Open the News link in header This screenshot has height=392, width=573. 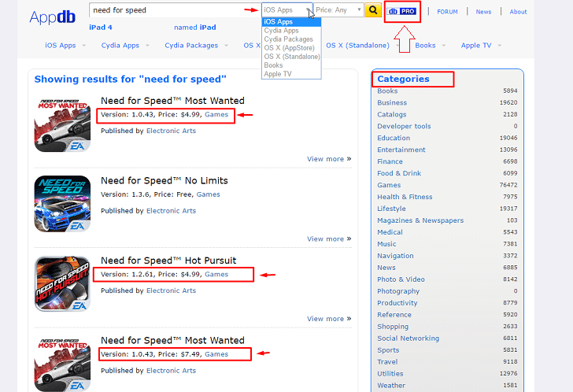[483, 12]
